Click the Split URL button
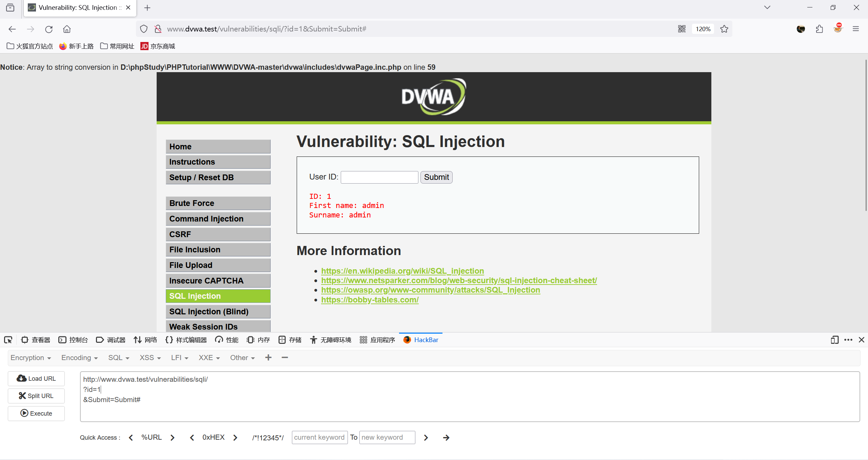The image size is (868, 460). pyautogui.click(x=36, y=396)
